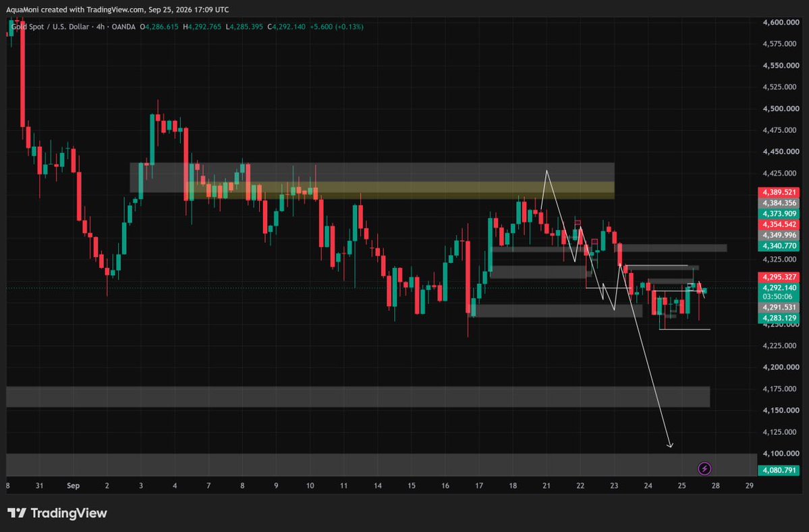The image size is (809, 532).
Task: Click the 4,100.000 price axis label
Action: click(781, 454)
